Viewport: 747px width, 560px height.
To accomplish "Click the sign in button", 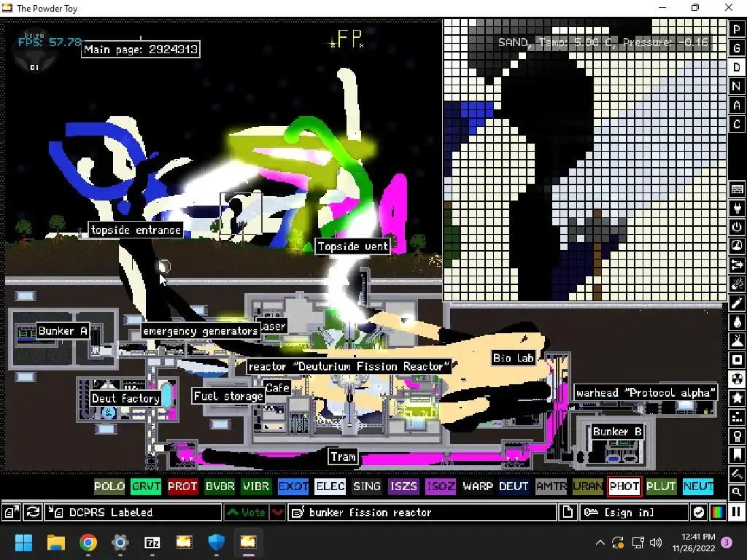I will [634, 513].
